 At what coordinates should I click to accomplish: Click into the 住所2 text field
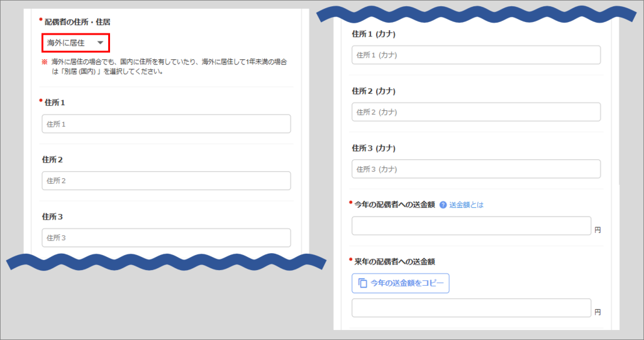tap(166, 181)
